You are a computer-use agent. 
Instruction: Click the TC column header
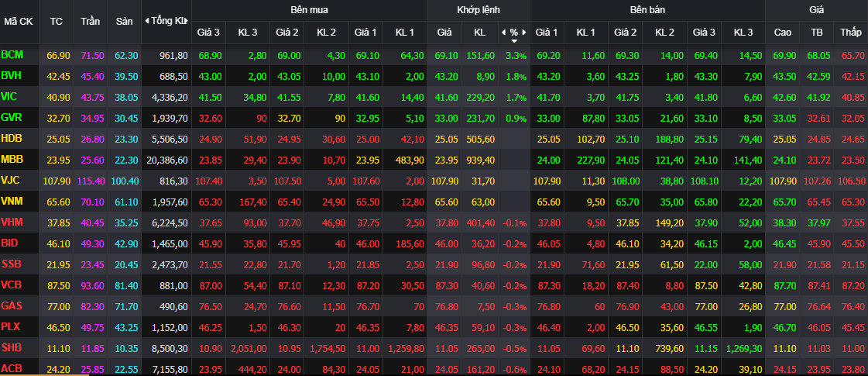click(x=56, y=22)
